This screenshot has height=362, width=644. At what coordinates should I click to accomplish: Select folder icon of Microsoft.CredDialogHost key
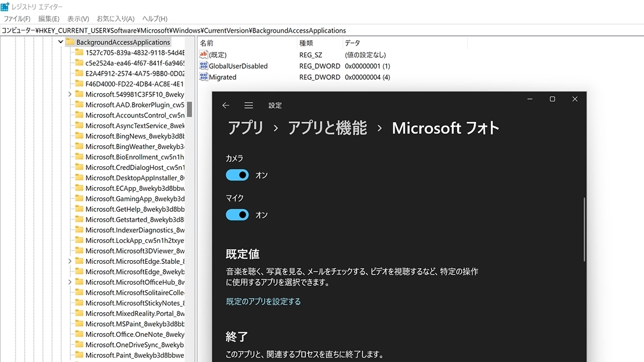[x=79, y=167]
